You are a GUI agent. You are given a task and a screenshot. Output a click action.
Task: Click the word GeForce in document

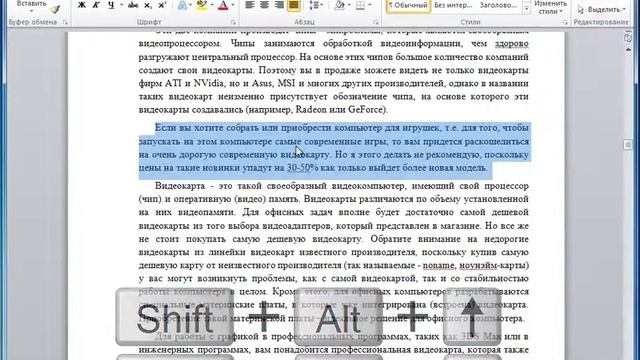click(x=367, y=109)
